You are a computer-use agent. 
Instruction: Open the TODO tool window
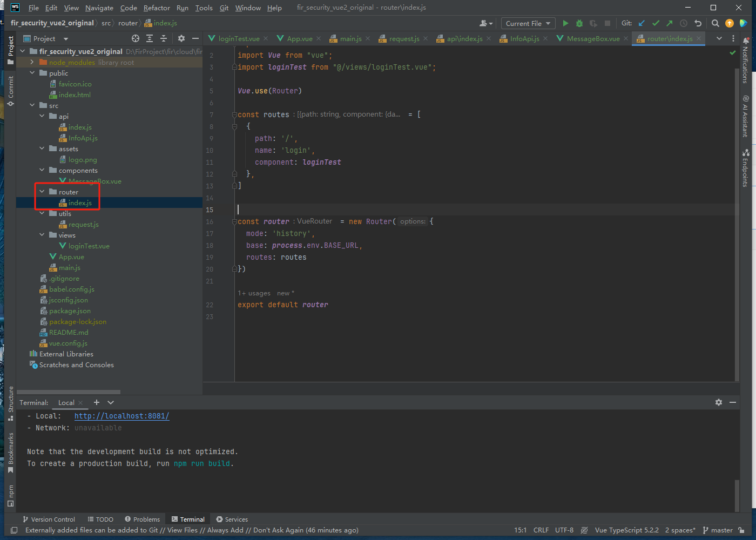tap(100, 519)
